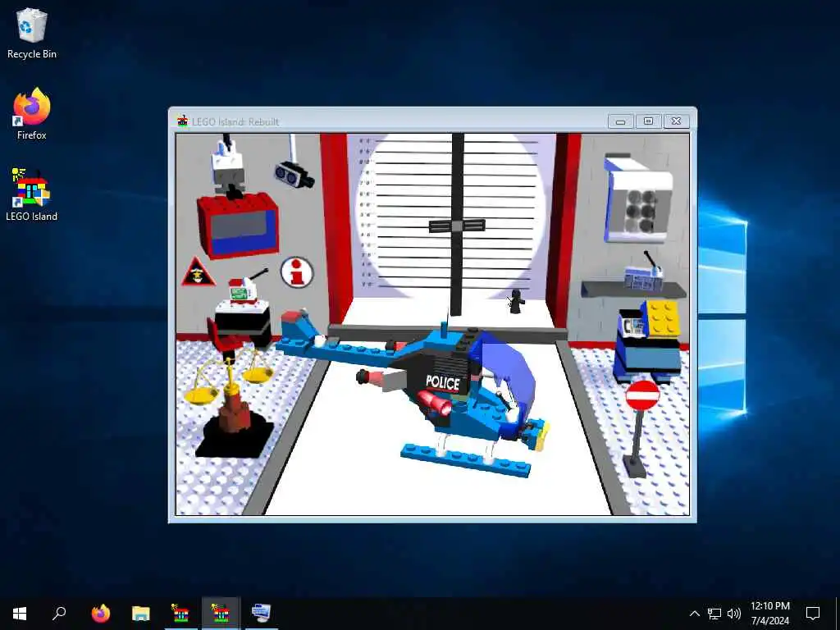Click the small black figure by the doorway
840x630 pixels.
[x=516, y=302]
